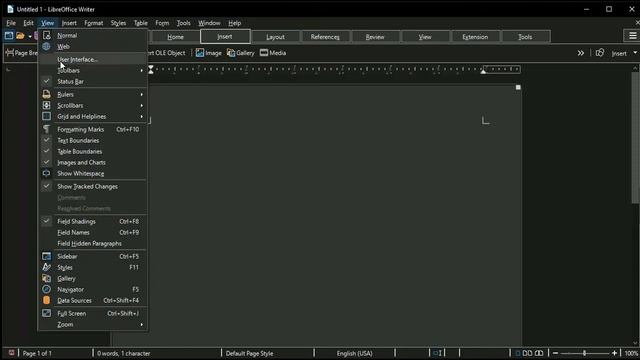Open the File menu
This screenshot has height=360, width=640.
pyautogui.click(x=11, y=23)
